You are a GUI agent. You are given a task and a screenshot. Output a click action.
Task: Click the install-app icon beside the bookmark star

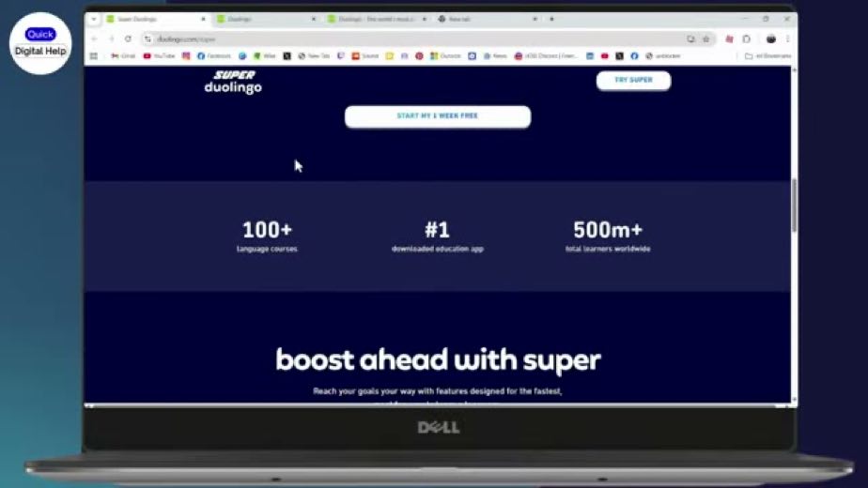click(x=690, y=39)
